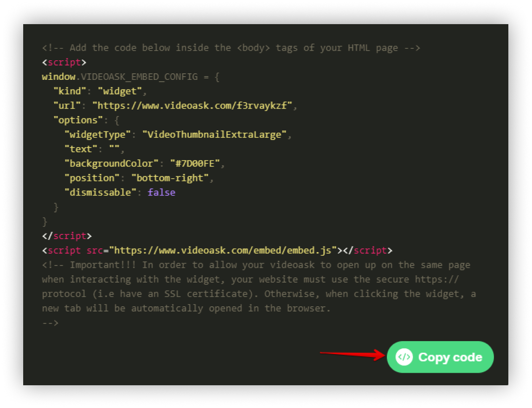The width and height of the screenshot is (532, 408).
Task: Click the "when interacting with the widget" line
Action: [250, 279]
